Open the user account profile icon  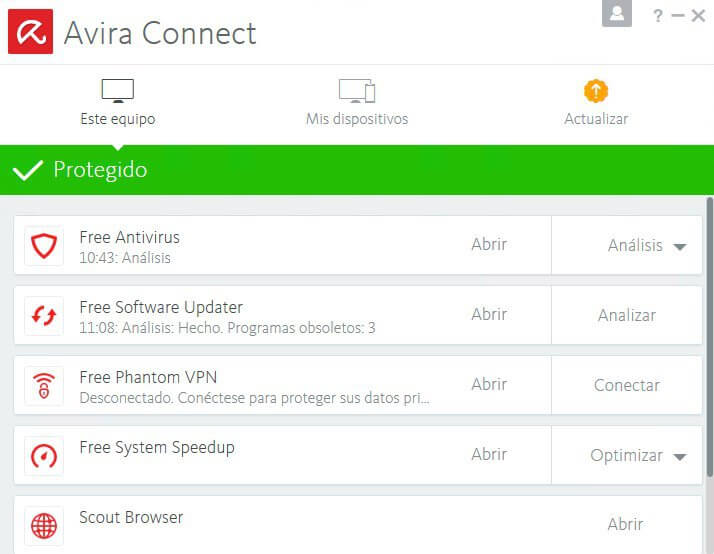click(617, 14)
